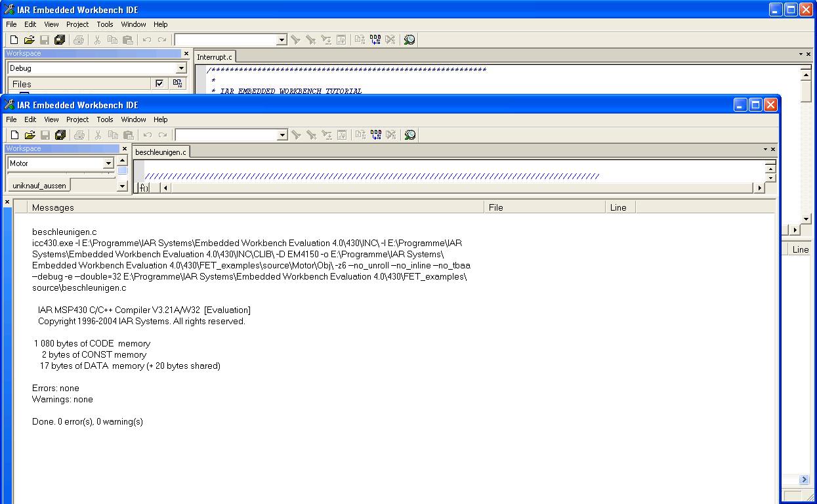The image size is (817, 504).
Task: Click File column header in build messages
Action: [545, 207]
